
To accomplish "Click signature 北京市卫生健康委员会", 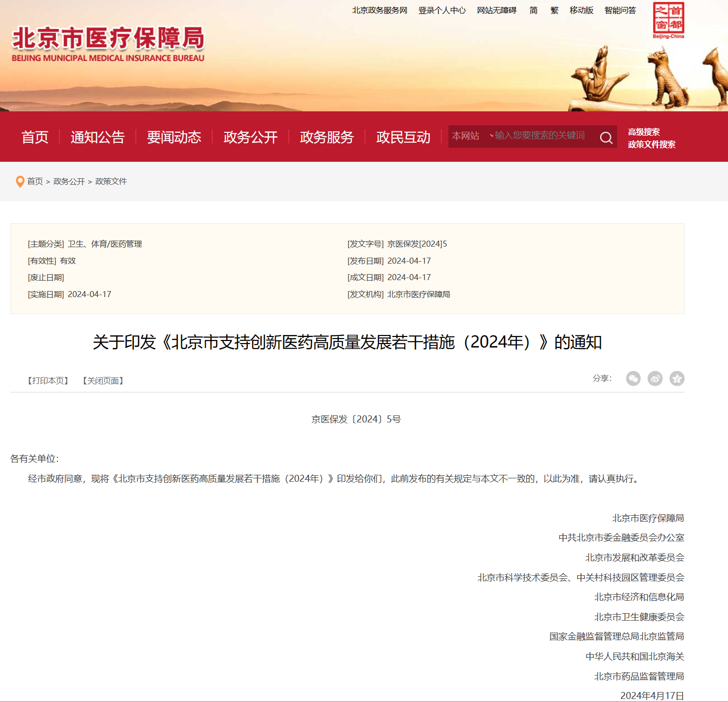I will pyautogui.click(x=639, y=617).
